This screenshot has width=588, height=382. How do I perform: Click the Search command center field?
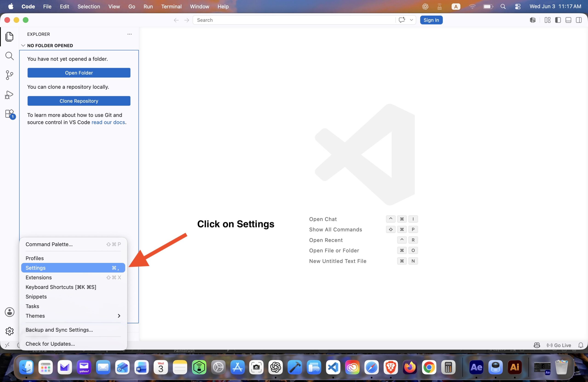pyautogui.click(x=294, y=20)
